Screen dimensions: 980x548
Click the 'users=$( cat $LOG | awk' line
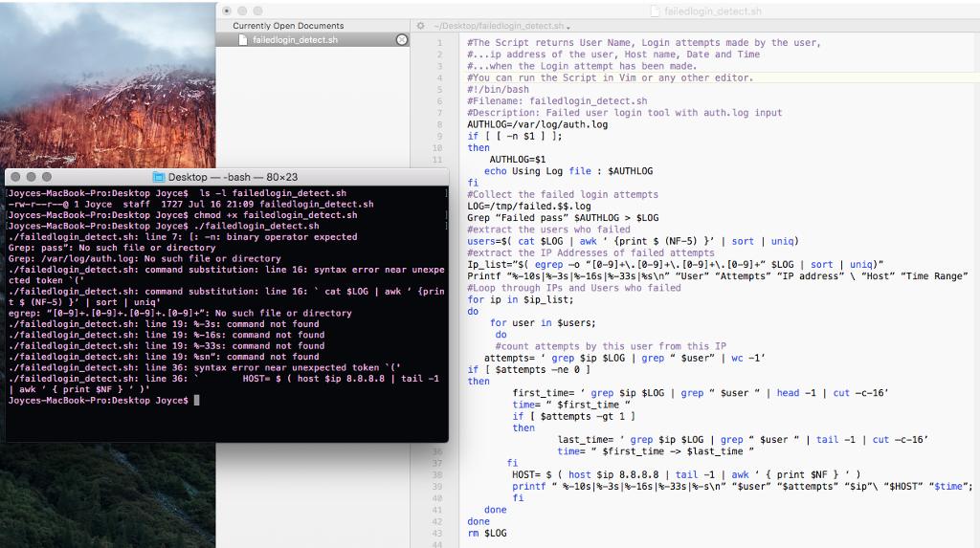click(x=633, y=241)
